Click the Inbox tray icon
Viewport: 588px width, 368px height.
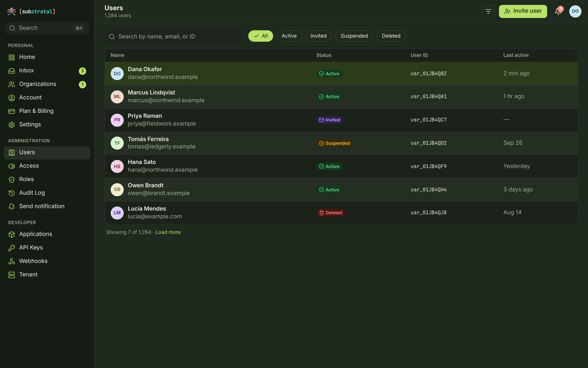12,71
